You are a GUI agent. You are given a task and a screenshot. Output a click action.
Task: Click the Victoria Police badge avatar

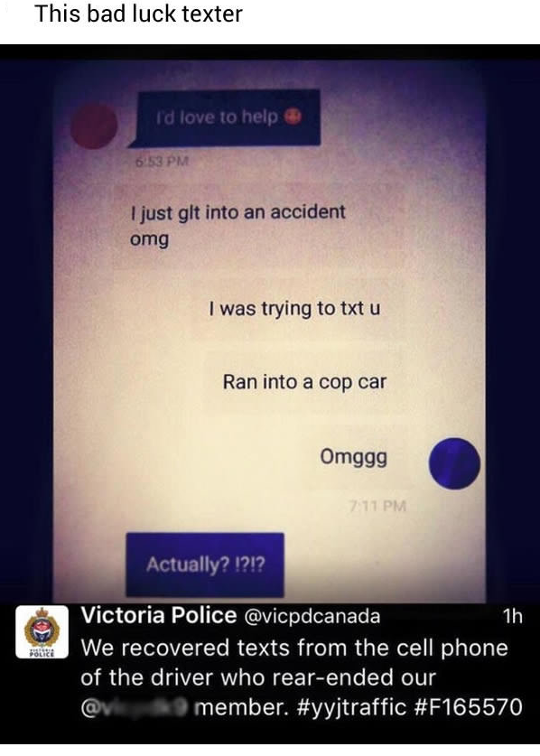tap(42, 632)
